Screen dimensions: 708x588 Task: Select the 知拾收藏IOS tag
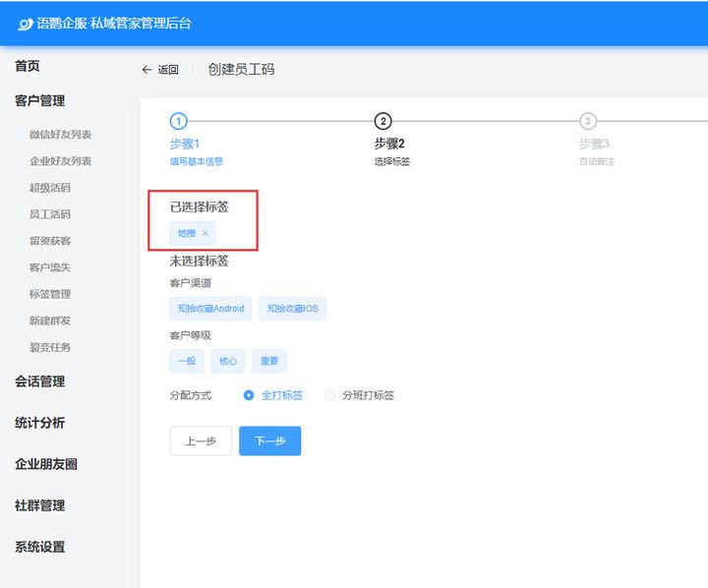coord(292,309)
